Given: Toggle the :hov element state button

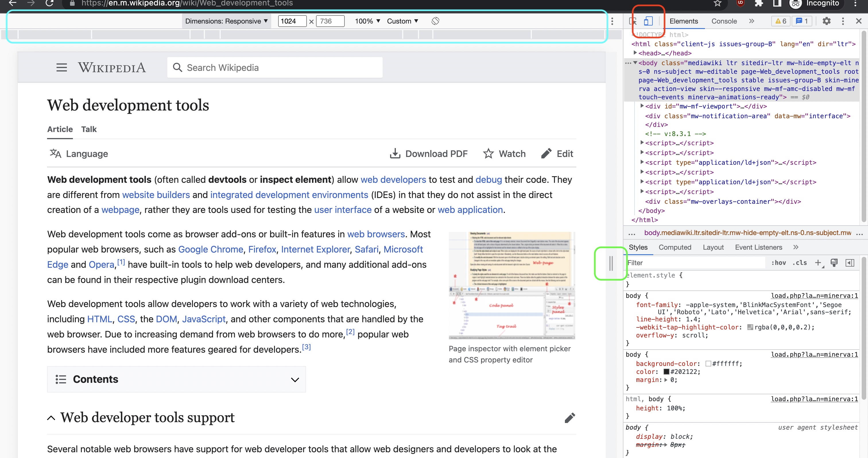Looking at the screenshot, I should coord(778,263).
